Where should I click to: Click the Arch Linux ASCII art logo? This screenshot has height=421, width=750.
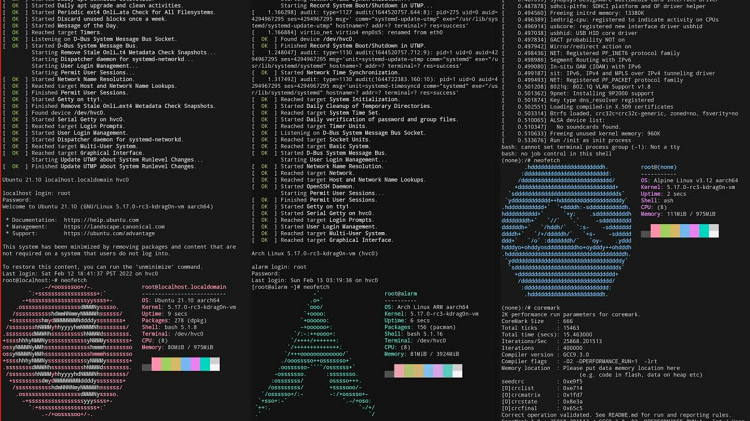coord(315,354)
